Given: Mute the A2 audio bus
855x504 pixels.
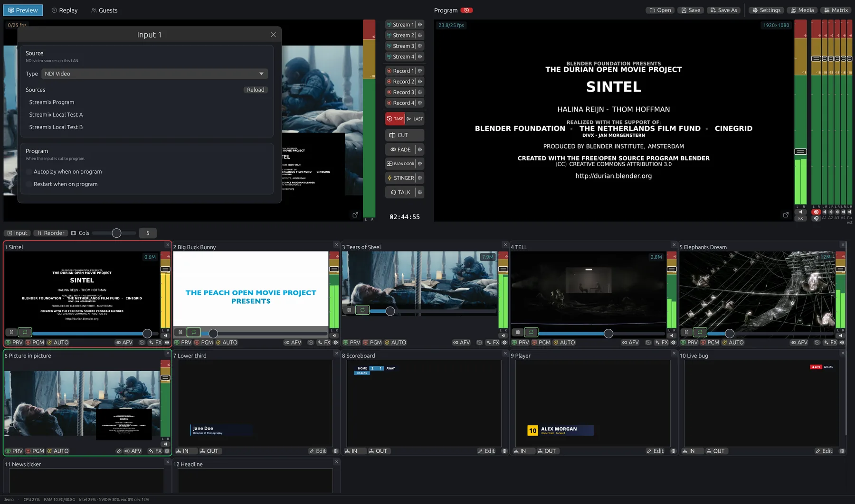Looking at the screenshot, I should pos(831,212).
